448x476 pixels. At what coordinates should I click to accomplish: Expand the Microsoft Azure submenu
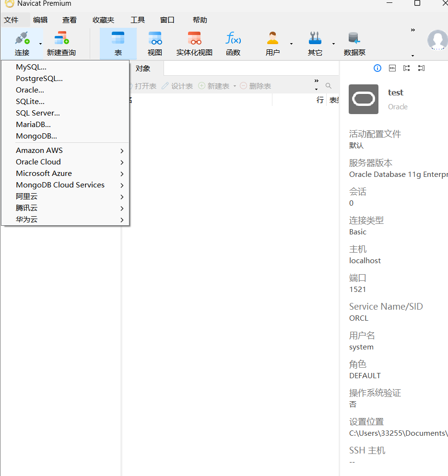[65, 174]
